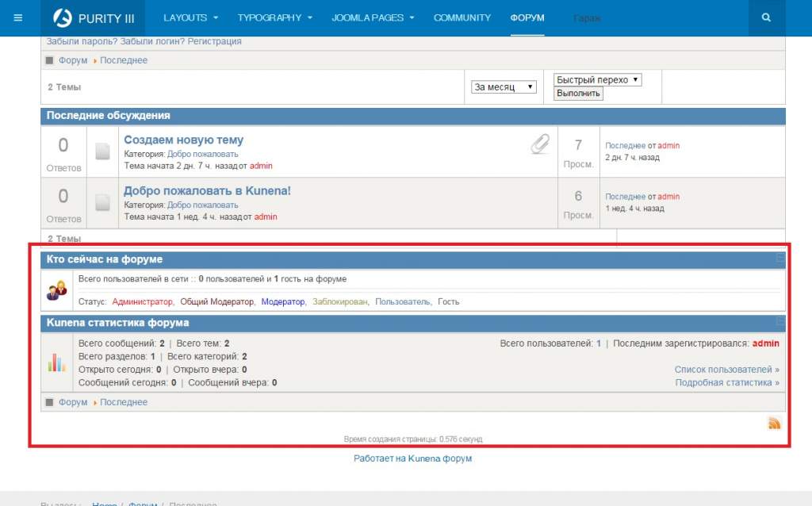812x506 pixels.
Task: Open Работает на Kunena форум link
Action: tap(412, 458)
